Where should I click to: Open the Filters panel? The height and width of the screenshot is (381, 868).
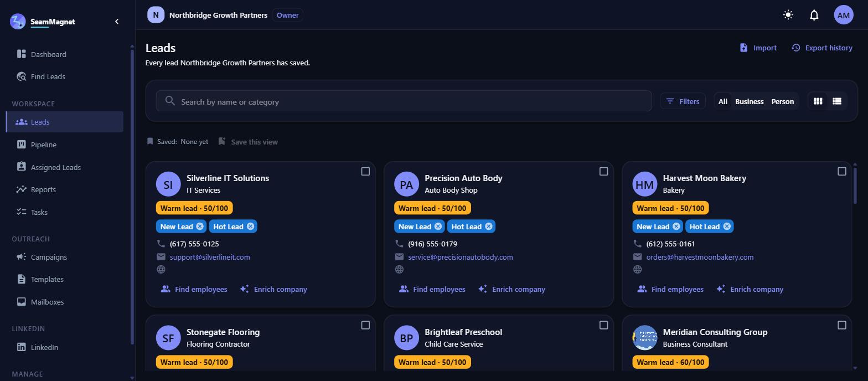pyautogui.click(x=683, y=101)
